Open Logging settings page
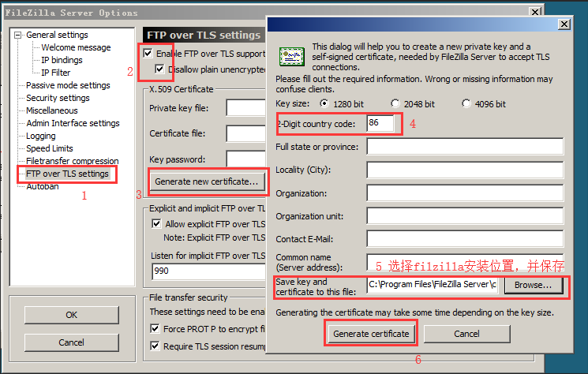 click(x=40, y=136)
